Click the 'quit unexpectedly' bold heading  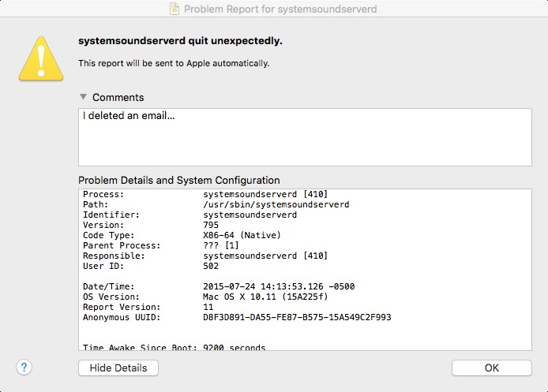(180, 40)
